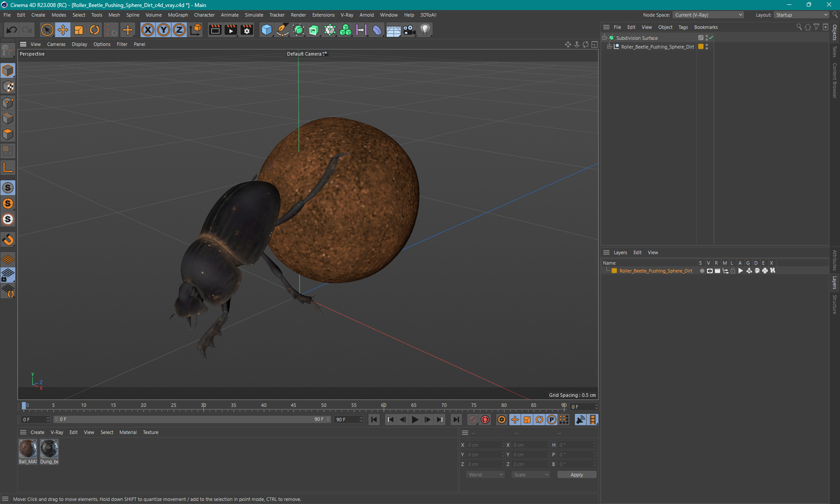The width and height of the screenshot is (840, 504).
Task: Add a Cube primitive object
Action: click(x=266, y=30)
